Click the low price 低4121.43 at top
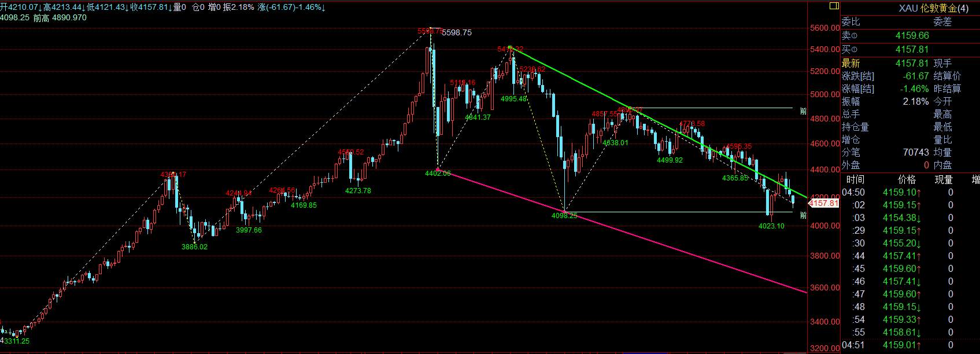This screenshot has height=354, width=980. coord(108,8)
